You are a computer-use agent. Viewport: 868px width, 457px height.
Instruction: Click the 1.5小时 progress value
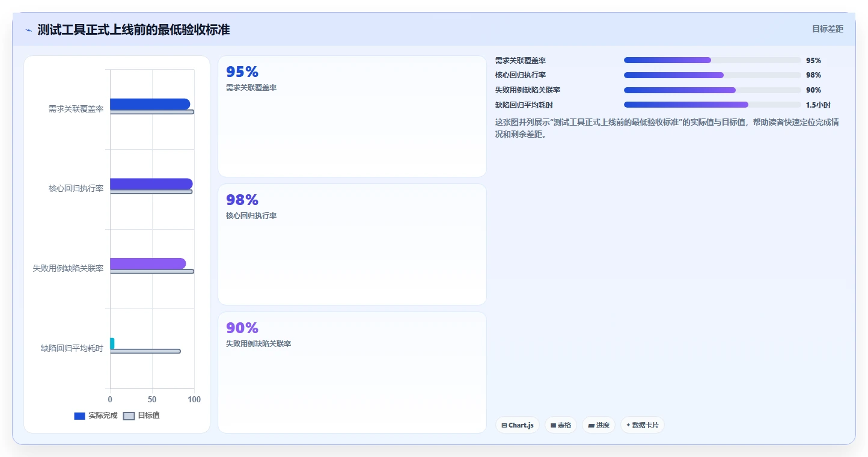click(818, 105)
